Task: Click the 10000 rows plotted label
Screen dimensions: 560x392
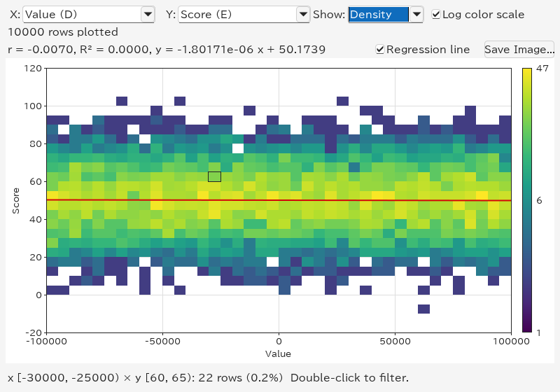Action: [x=63, y=32]
